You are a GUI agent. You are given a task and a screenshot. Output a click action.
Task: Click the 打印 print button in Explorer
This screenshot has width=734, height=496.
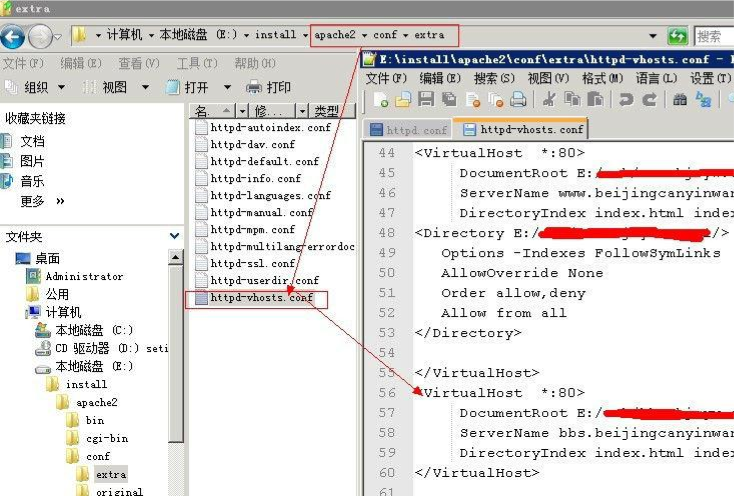coord(268,87)
